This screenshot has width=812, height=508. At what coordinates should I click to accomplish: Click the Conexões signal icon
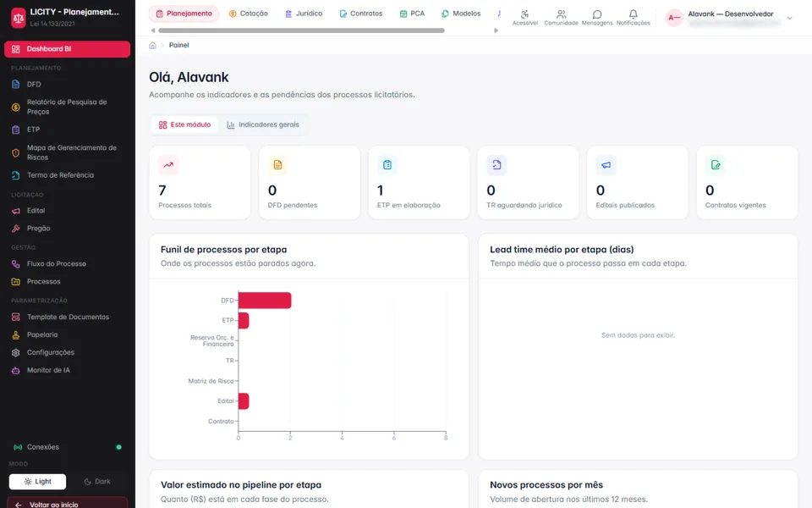[x=18, y=447]
